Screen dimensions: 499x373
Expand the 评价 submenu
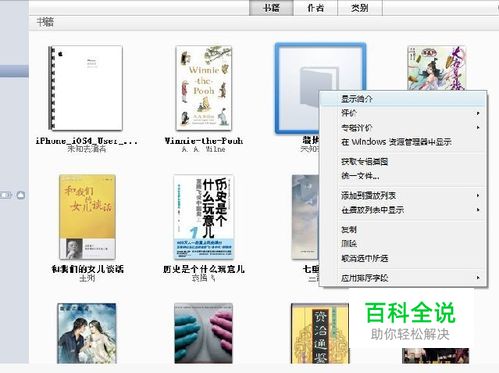click(x=403, y=113)
